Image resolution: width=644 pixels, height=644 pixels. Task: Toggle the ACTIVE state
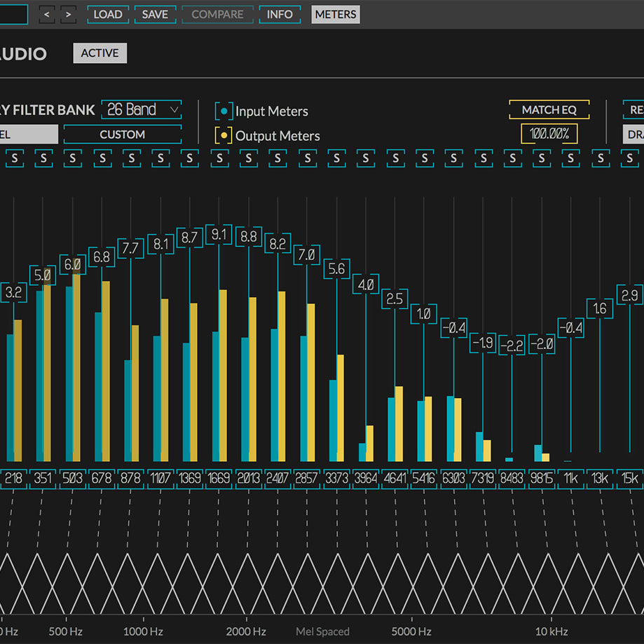pos(100,53)
